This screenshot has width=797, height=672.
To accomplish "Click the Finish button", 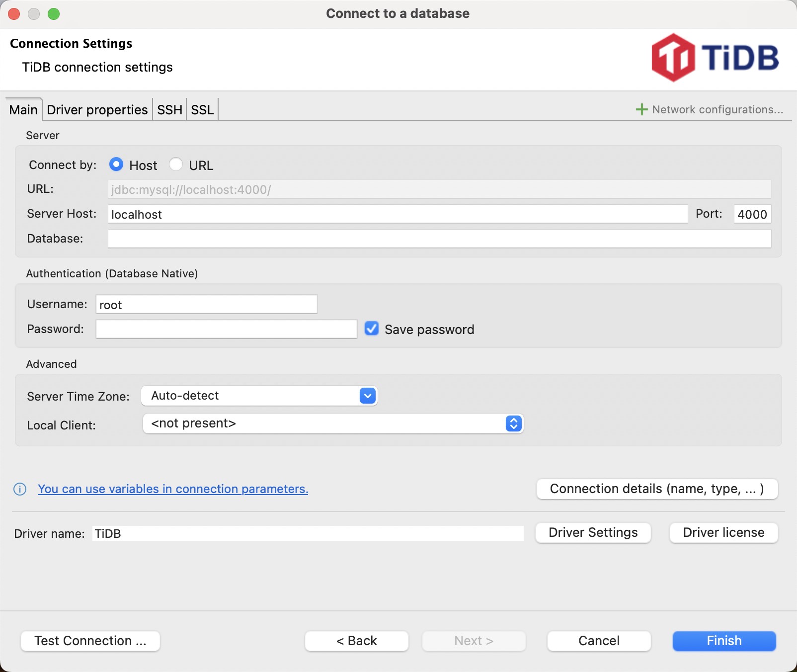I will pyautogui.click(x=724, y=641).
